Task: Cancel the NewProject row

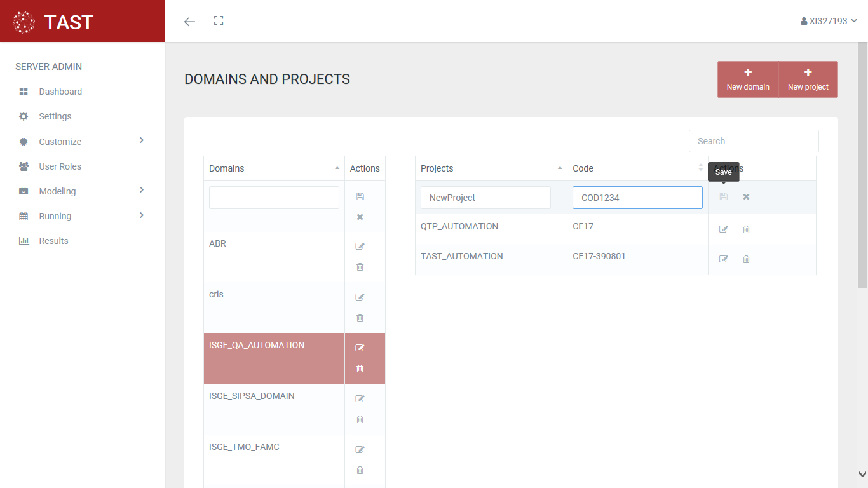Action: 746,196
